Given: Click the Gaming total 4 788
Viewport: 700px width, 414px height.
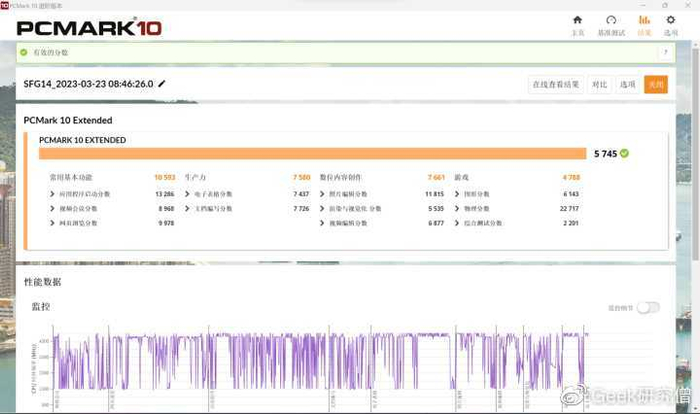Looking at the screenshot, I should point(571,177).
